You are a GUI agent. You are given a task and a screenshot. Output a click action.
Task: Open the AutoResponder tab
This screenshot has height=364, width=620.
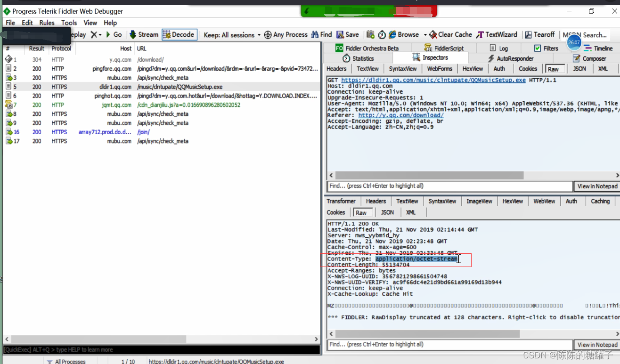click(511, 58)
